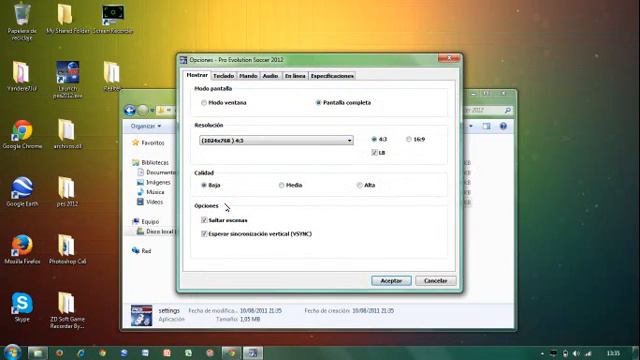This screenshot has width=640, height=360.
Task: Select the Mozilla Firefox desktop shortcut
Action: pos(22,249)
